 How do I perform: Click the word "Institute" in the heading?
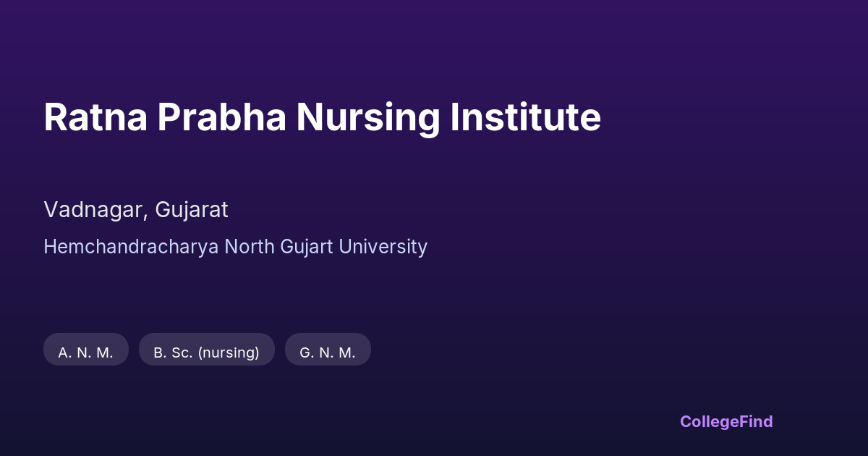click(x=525, y=117)
